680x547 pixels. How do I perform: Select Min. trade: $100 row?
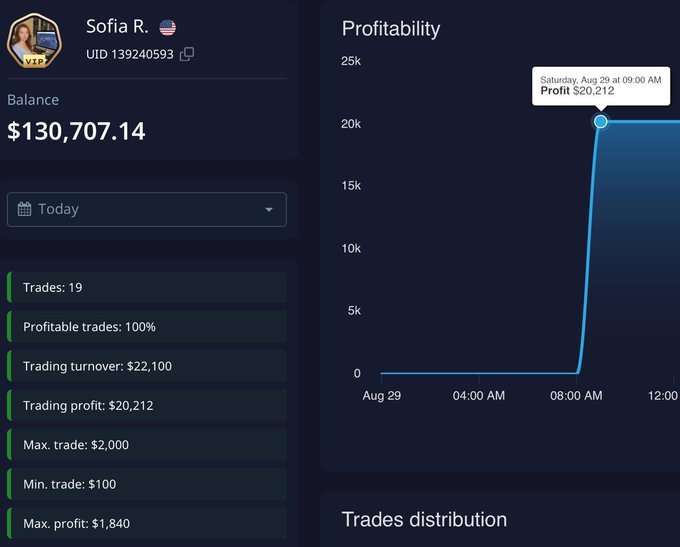tap(147, 484)
